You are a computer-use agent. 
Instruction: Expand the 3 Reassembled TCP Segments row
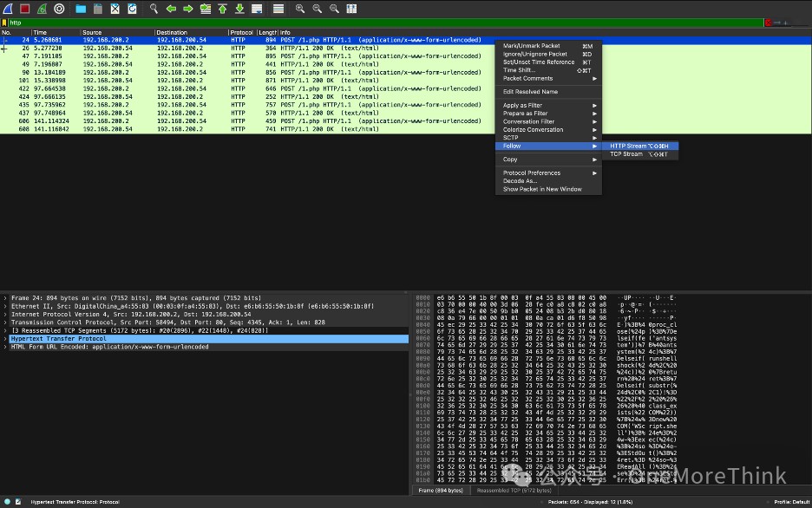tap(5, 330)
